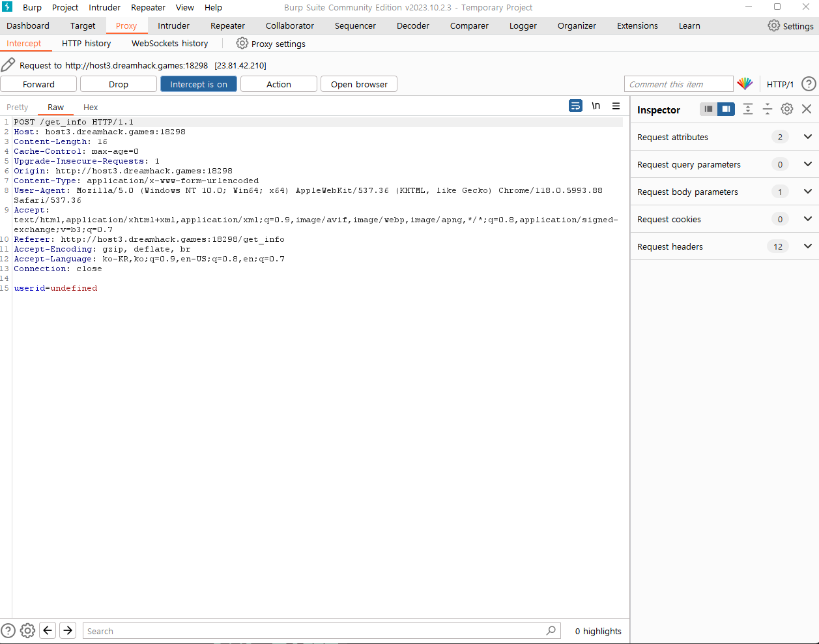
Task: Toggle show non-printable characters \n button
Action: pyautogui.click(x=596, y=106)
